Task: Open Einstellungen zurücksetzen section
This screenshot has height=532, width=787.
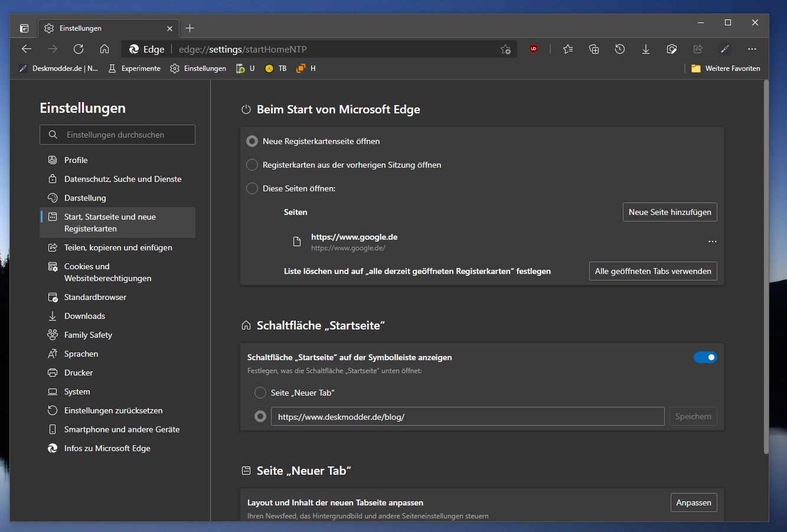Action: [117, 410]
